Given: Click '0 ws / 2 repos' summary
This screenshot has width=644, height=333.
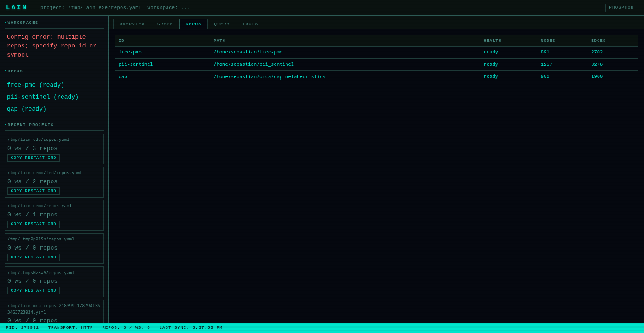Looking at the screenshot, I should 32,181.
